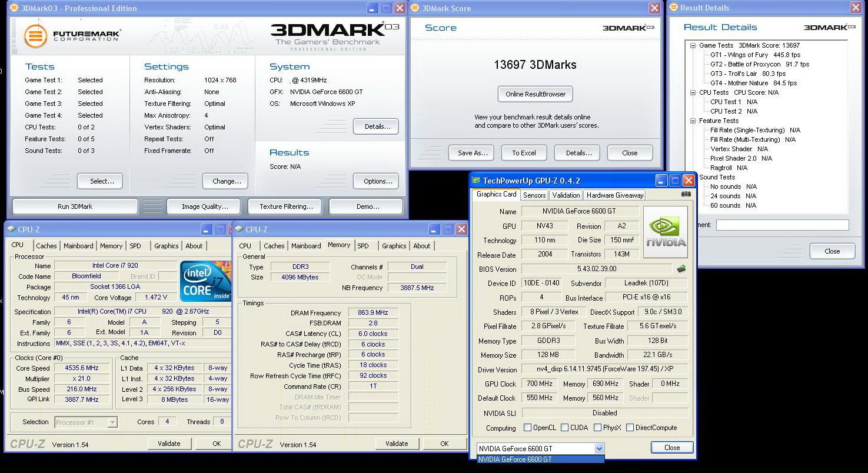Click the Intel Core i7 logo in CPU-Z
The height and width of the screenshot is (473, 868).
coord(205,281)
